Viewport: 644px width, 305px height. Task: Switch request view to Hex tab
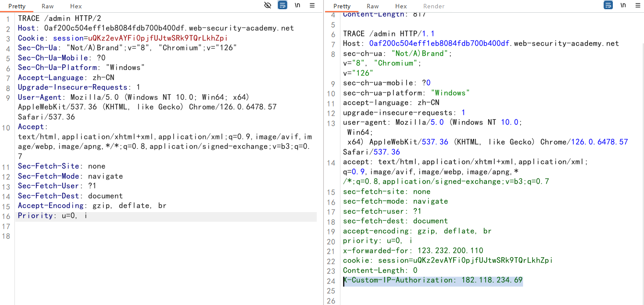76,6
